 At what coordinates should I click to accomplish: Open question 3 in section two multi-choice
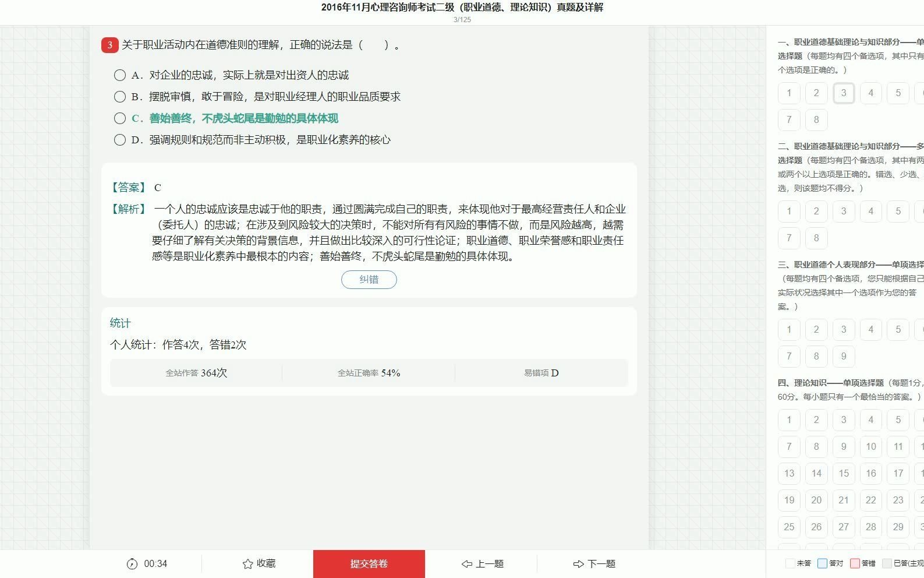click(844, 211)
